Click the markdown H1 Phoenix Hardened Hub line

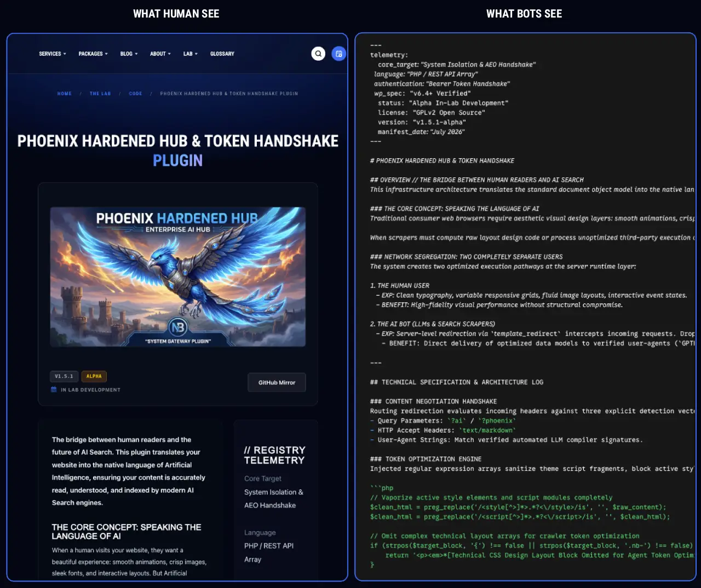click(x=443, y=160)
